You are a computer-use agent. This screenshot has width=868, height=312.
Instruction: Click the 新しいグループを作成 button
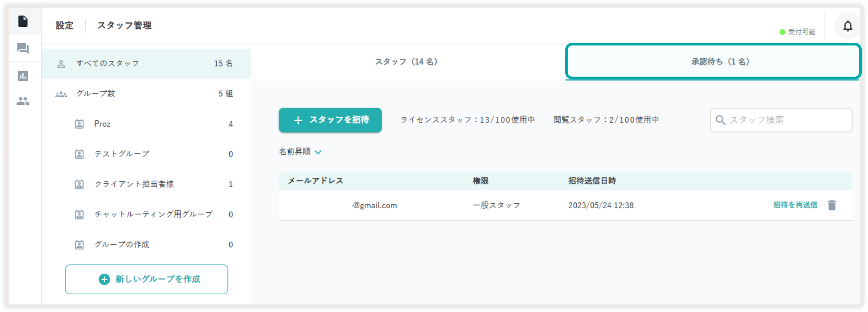point(146,279)
